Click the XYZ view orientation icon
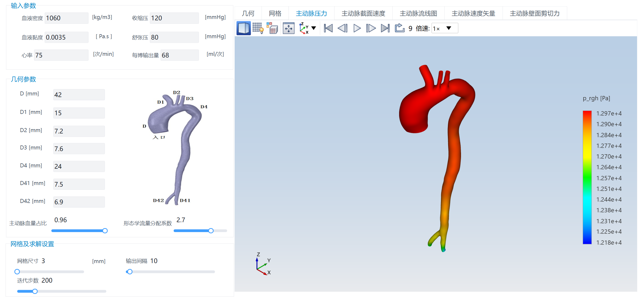Image resolution: width=644 pixels, height=304 pixels. click(x=304, y=28)
